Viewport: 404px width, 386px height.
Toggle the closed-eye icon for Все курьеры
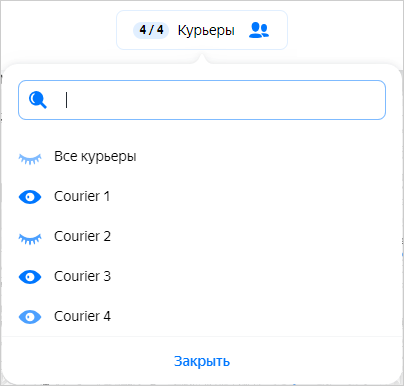point(30,159)
